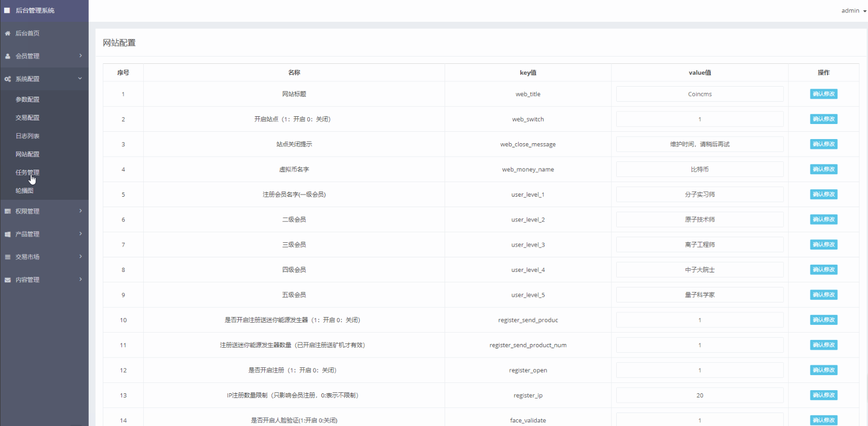Confirm modification for web_money_name row
The image size is (868, 426).
[824, 169]
